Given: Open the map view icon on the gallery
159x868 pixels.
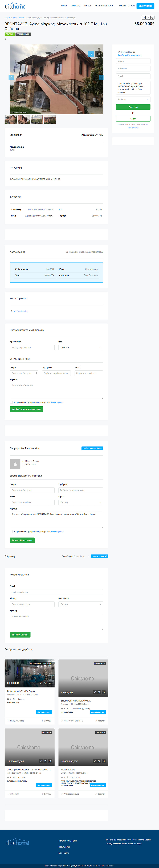Looking at the screenshot, I should [x=98, y=54].
